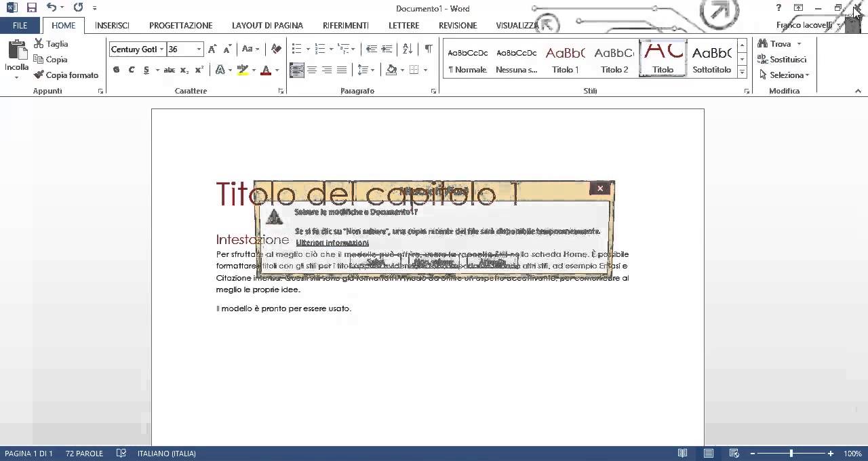Click Annulla to cancel the dialog

(492, 262)
